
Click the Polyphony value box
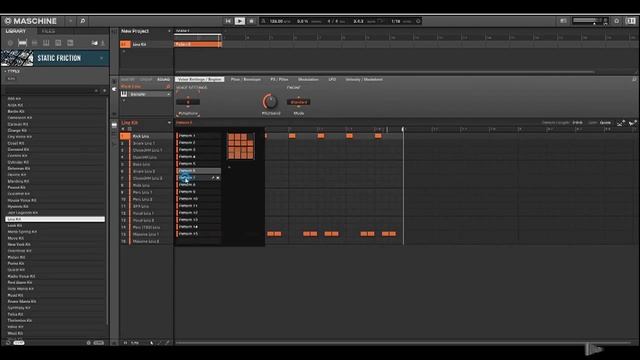[188, 102]
